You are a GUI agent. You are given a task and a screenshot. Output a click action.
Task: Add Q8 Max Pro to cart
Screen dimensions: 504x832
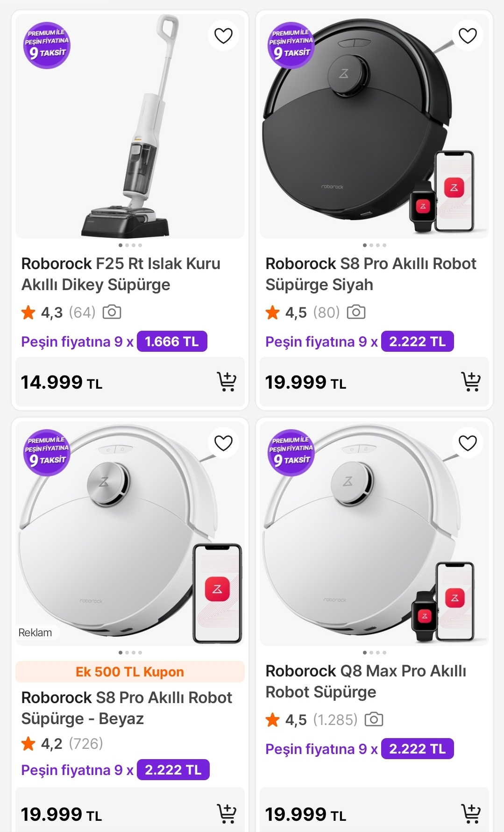point(471,814)
